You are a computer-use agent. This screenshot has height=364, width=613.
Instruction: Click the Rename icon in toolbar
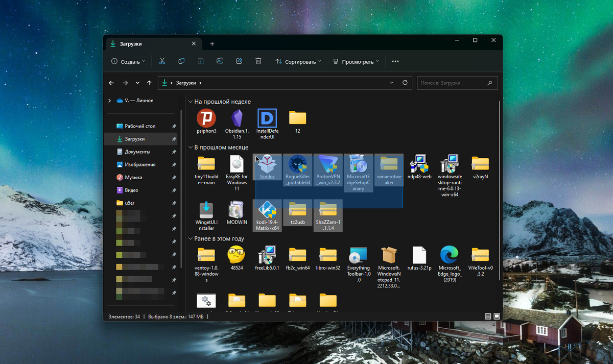pos(220,61)
